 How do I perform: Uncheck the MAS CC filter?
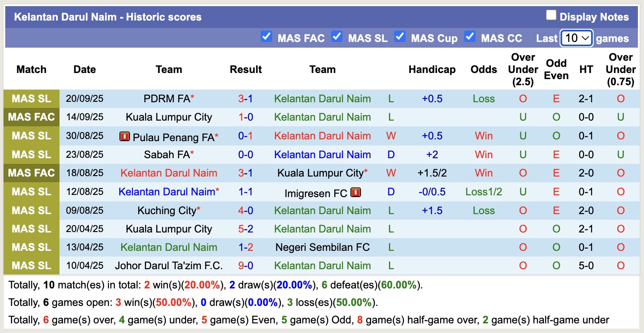[470, 37]
